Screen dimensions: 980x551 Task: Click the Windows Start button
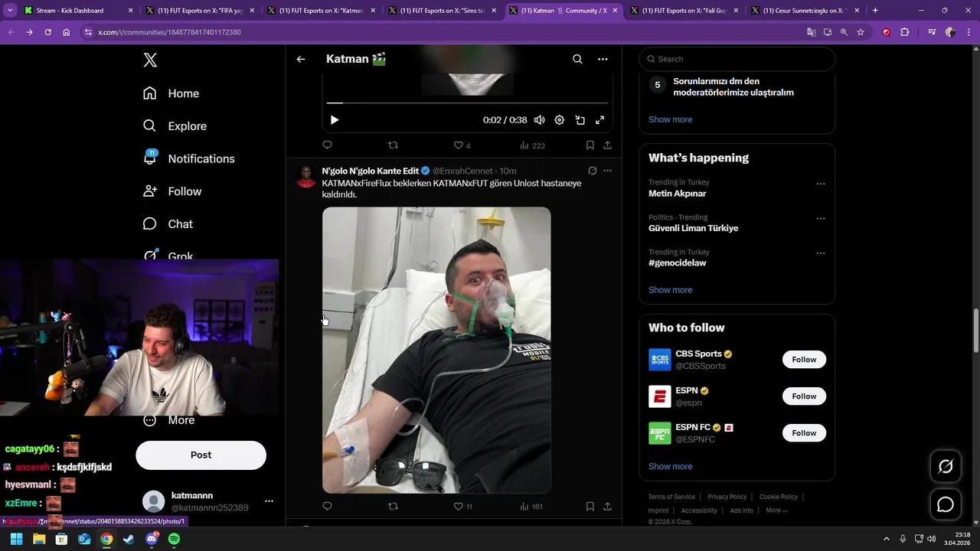(16, 539)
